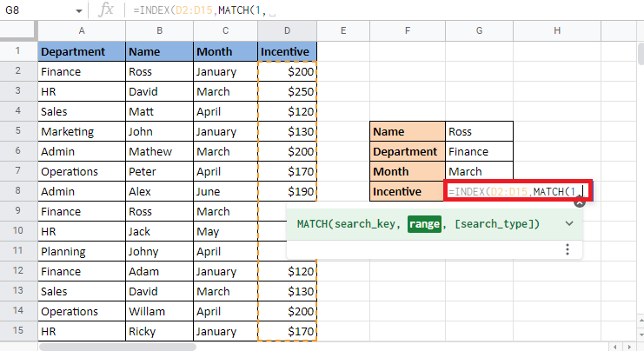644x351 pixels.
Task: Select the $250 incentive cell
Action: (x=288, y=91)
